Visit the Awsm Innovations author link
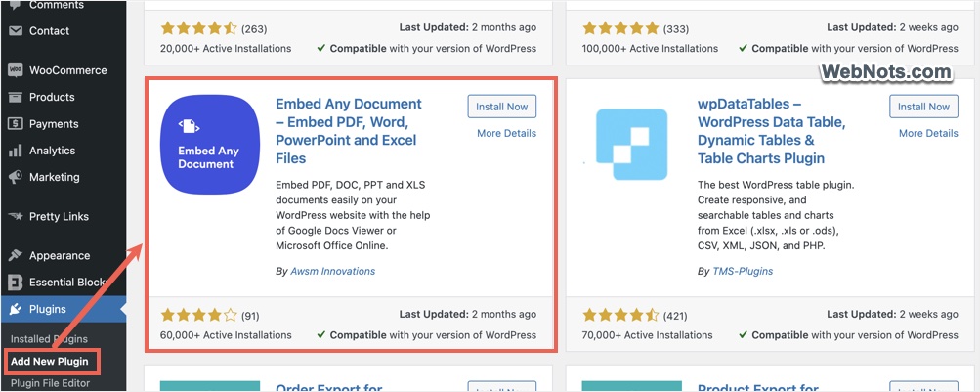 pos(333,271)
